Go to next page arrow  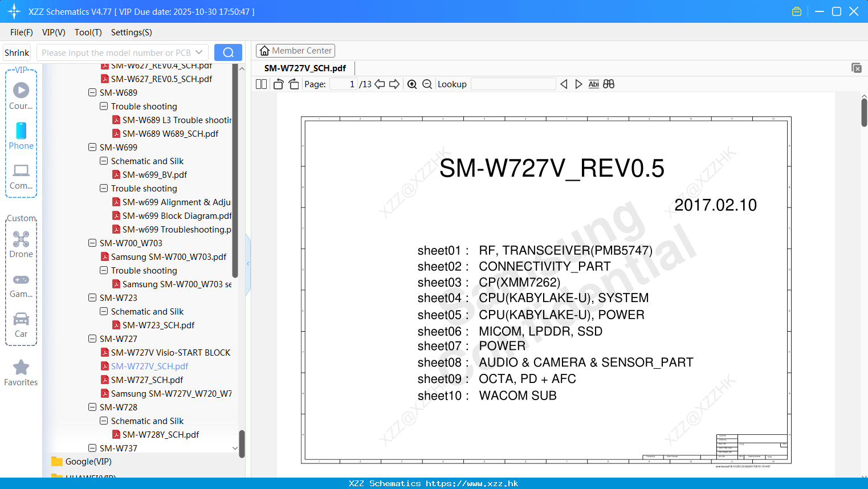[x=394, y=84]
